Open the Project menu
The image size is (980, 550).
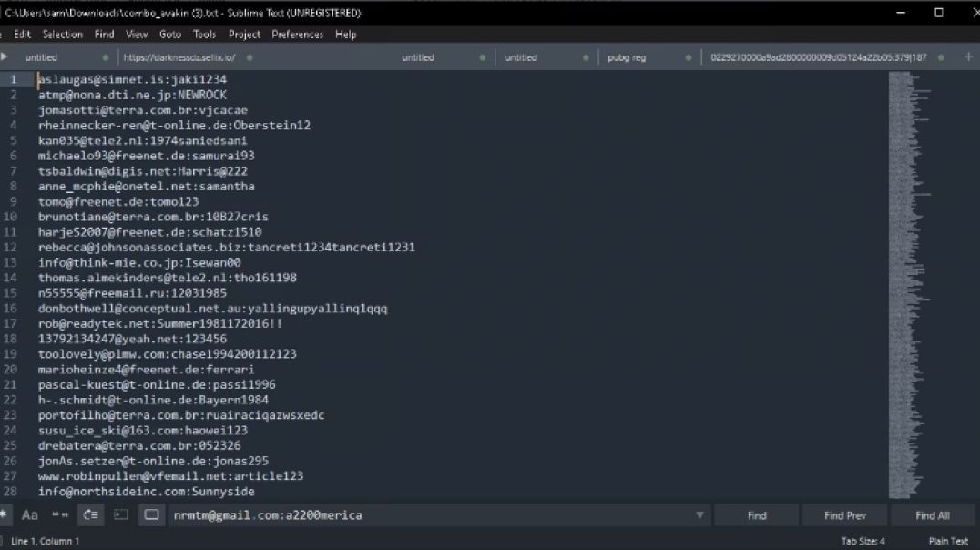[244, 35]
